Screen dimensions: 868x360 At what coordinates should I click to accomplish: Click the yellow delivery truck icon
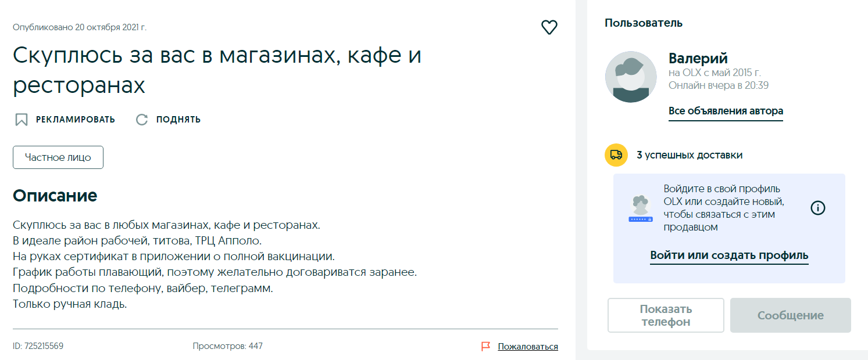[616, 155]
